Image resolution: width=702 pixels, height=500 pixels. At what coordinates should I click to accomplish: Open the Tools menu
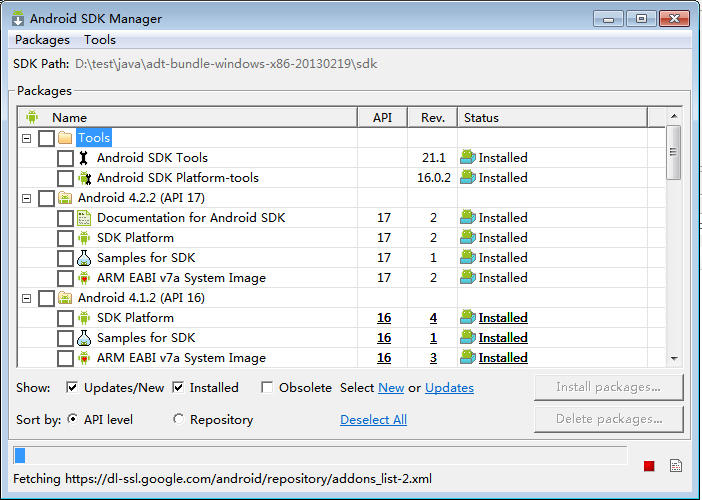(100, 40)
